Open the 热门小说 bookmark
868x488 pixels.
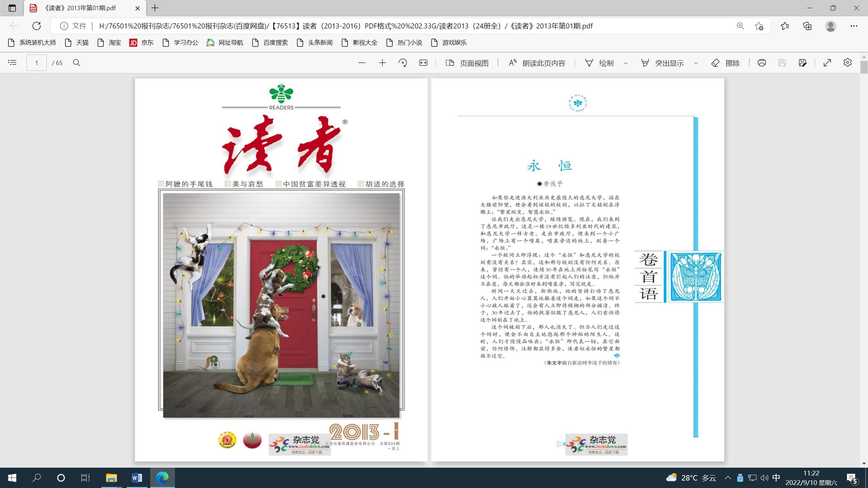404,43
